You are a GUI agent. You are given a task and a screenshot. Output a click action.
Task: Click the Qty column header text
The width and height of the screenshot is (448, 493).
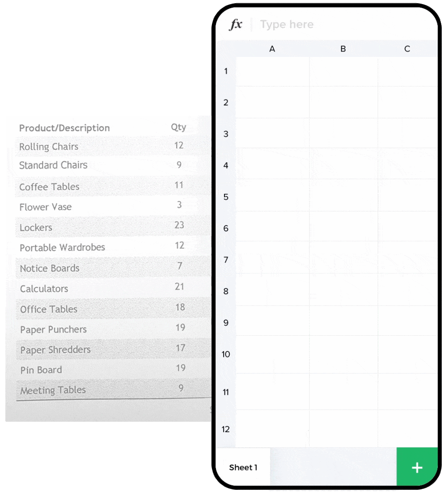coord(178,127)
